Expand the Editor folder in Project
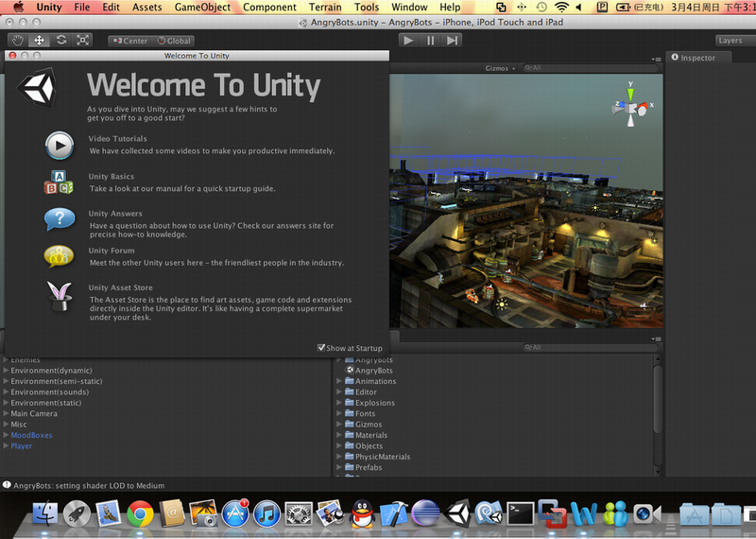This screenshot has height=539, width=756. pyautogui.click(x=339, y=391)
